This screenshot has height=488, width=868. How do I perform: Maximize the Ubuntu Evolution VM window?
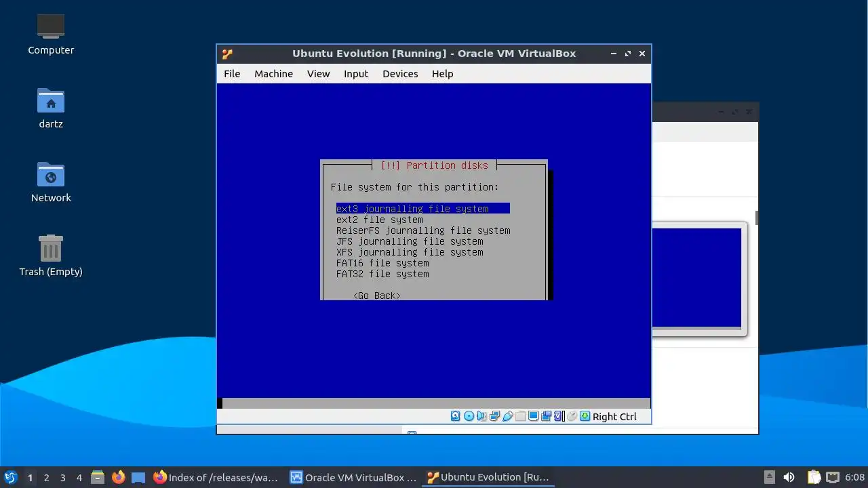pos(628,54)
